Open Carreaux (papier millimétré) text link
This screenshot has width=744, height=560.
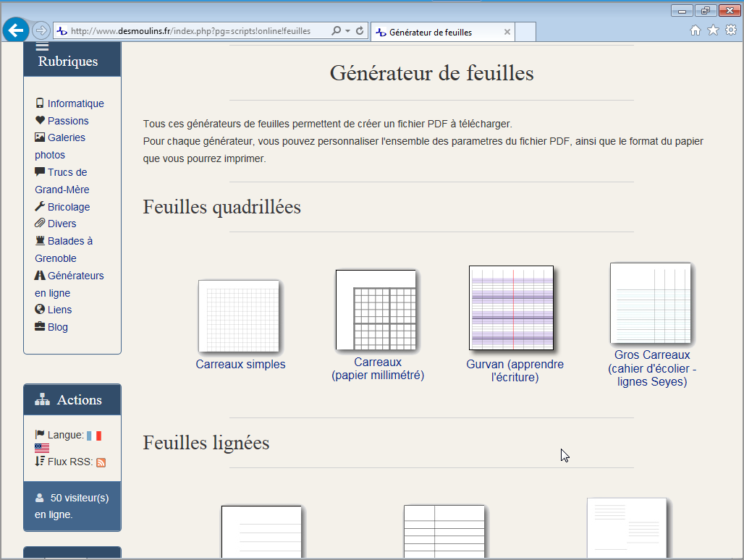coord(378,368)
